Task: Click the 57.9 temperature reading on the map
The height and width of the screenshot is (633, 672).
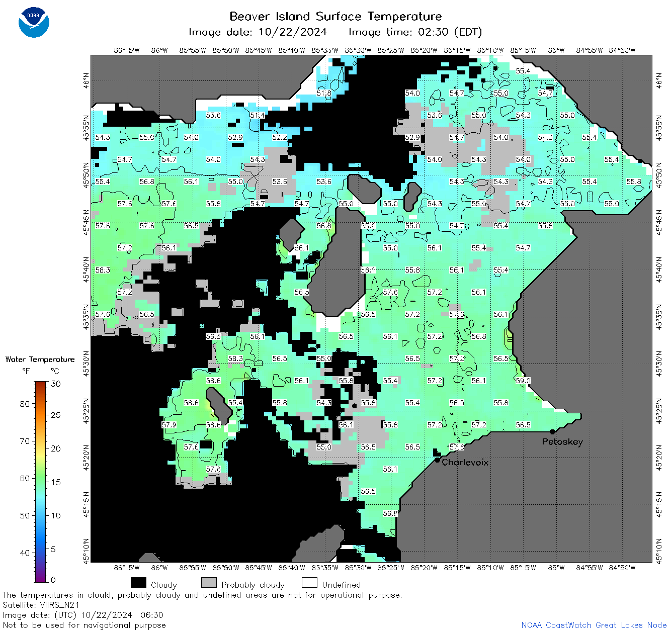Action: tap(169, 425)
